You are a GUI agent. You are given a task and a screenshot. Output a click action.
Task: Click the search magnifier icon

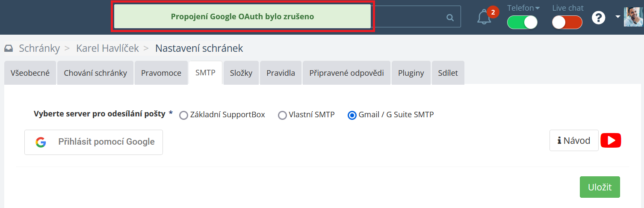450,18
